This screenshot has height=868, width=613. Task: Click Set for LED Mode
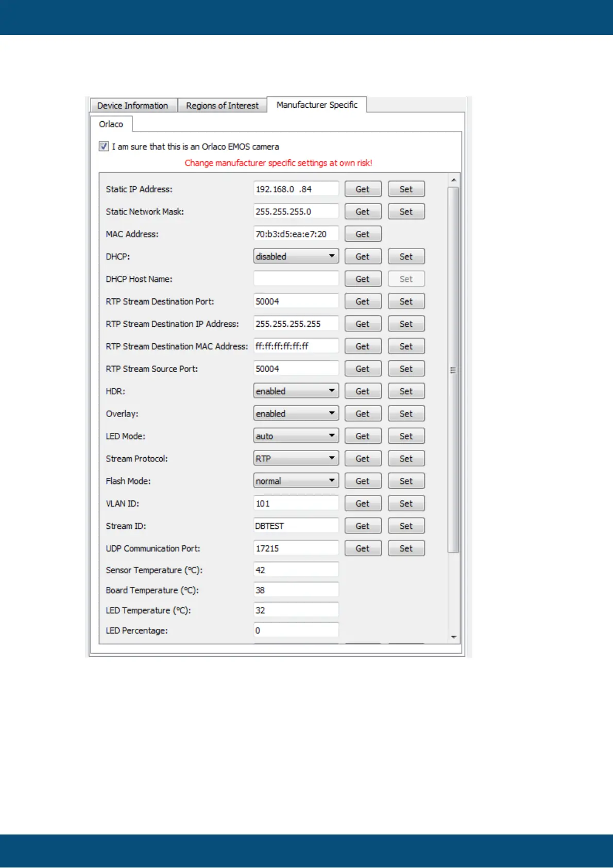click(x=406, y=436)
